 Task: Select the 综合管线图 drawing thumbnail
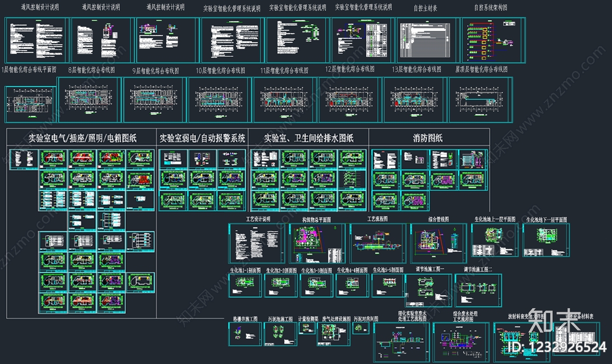tap(439, 243)
